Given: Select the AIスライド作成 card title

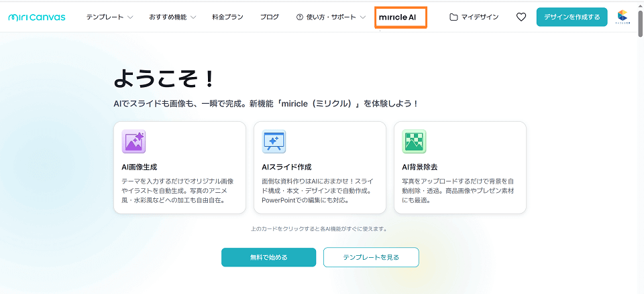Looking at the screenshot, I should 286,167.
